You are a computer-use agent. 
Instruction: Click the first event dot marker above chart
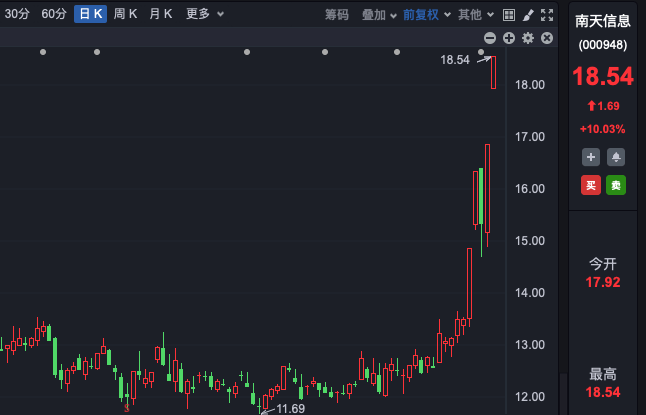point(43,52)
